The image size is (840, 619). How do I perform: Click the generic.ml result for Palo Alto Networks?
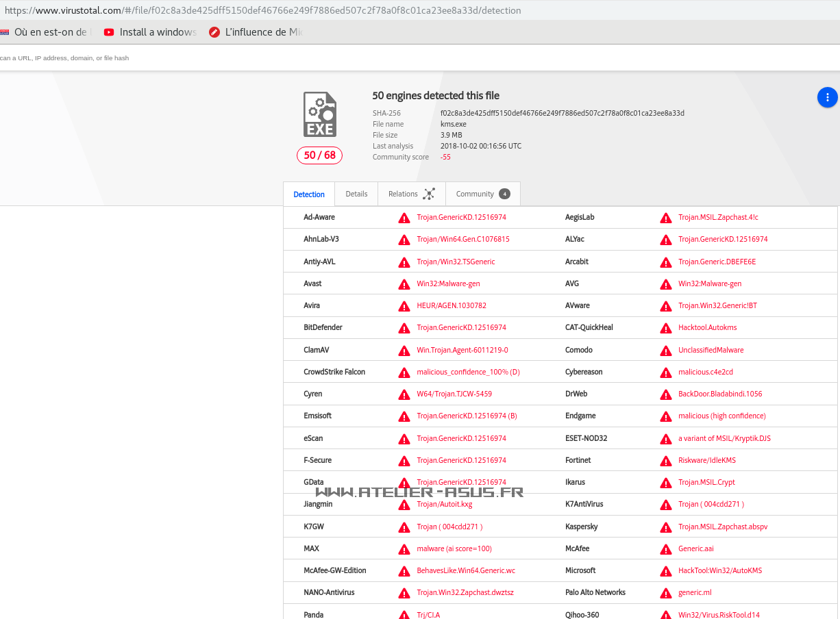695,592
